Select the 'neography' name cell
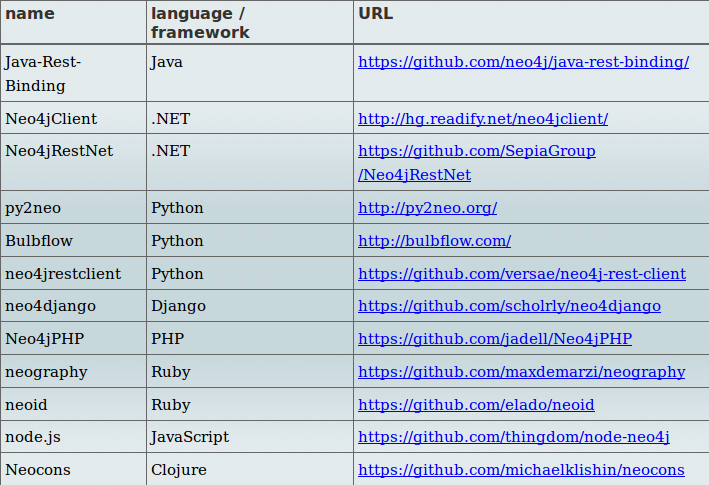709x485 pixels. pos(74,371)
